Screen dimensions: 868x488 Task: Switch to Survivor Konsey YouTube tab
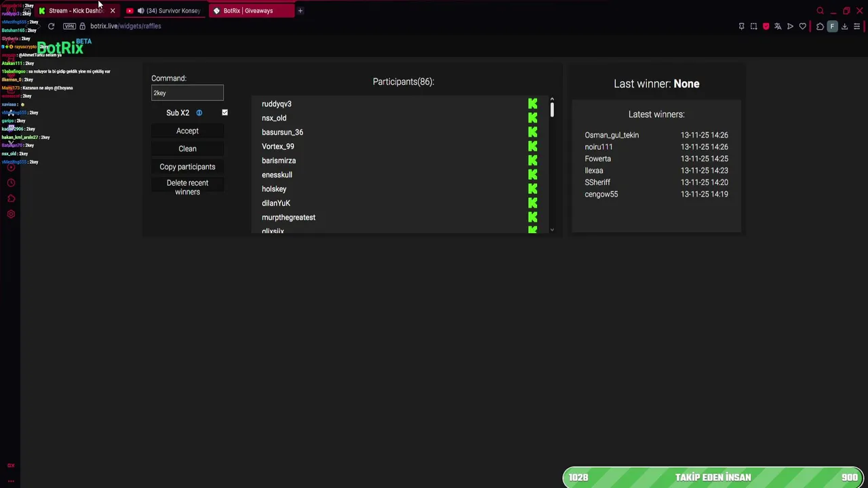tap(164, 11)
